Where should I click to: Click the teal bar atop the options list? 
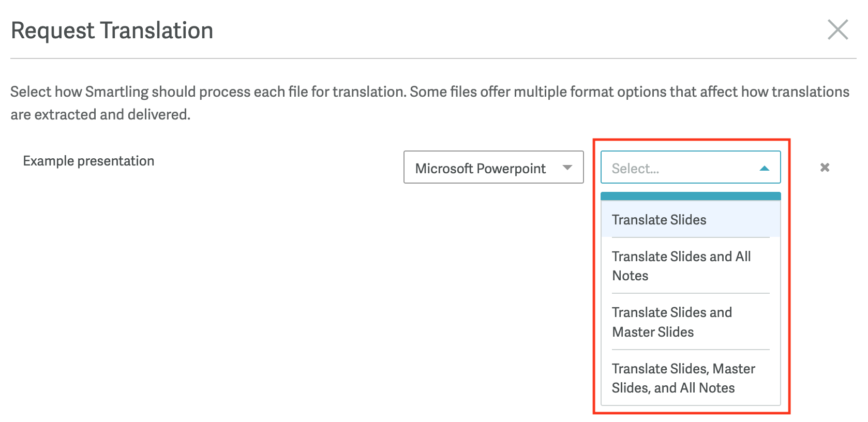690,196
